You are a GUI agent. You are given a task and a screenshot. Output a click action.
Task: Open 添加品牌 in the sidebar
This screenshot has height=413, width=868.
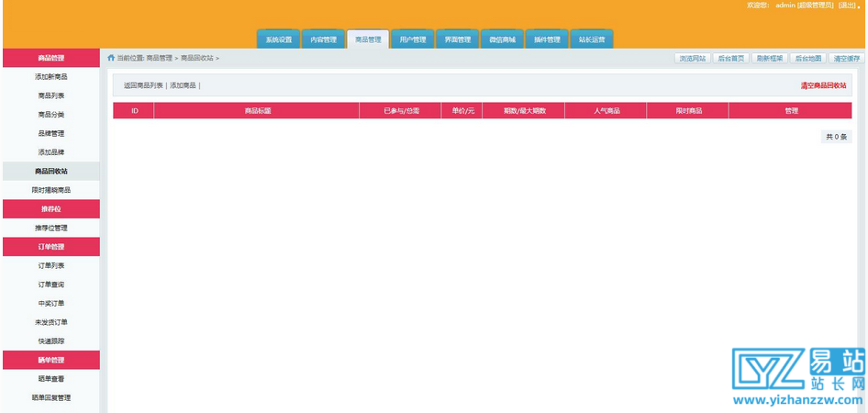click(51, 152)
